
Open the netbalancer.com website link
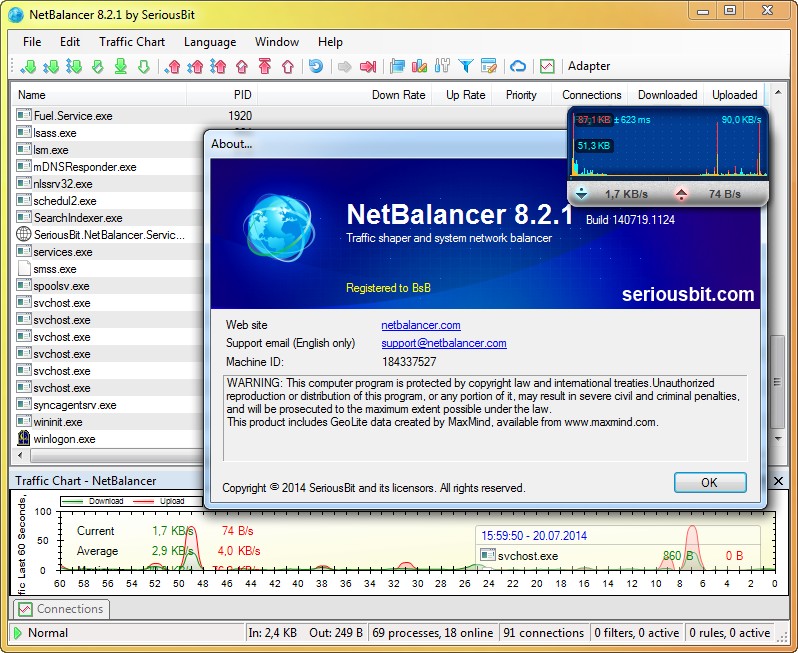tap(421, 325)
